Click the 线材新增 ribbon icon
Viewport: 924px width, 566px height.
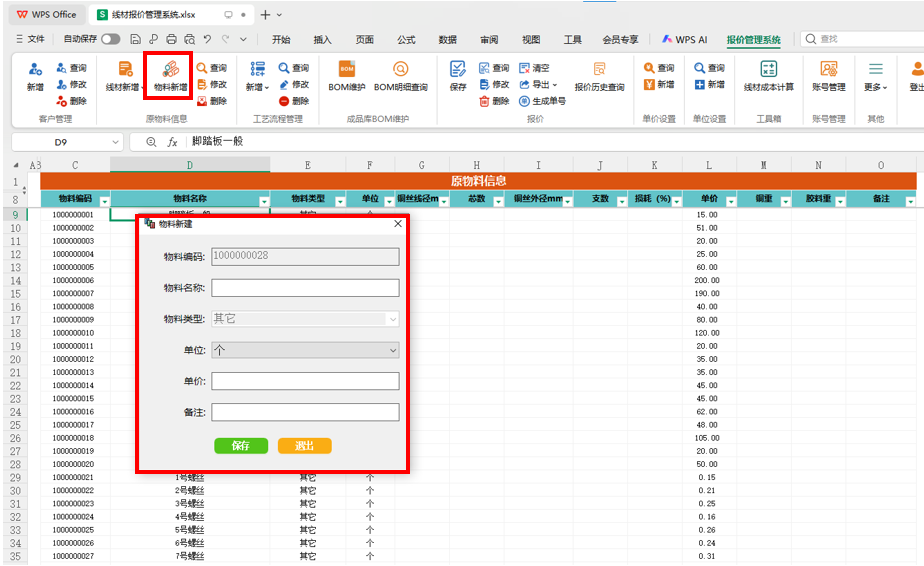[x=124, y=76]
